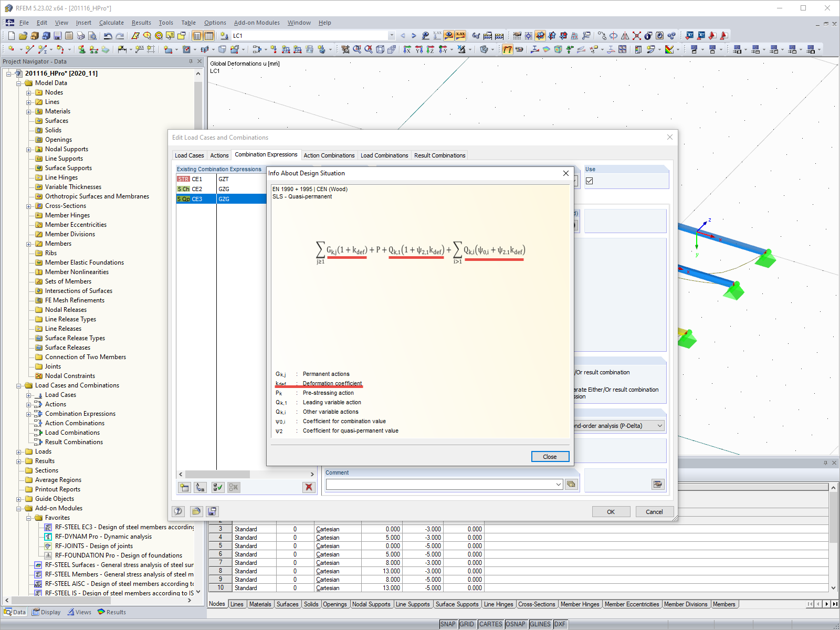Expand the Loads tree node
Image resolution: width=840 pixels, height=630 pixels.
[19, 451]
